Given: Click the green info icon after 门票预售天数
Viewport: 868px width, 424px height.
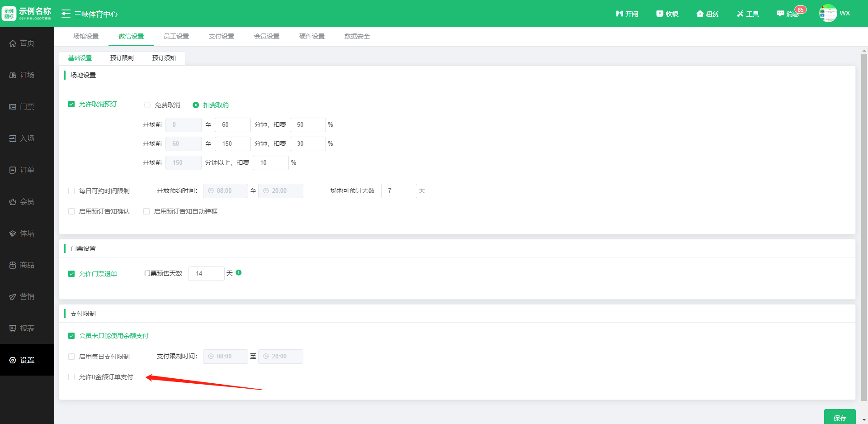Looking at the screenshot, I should (239, 273).
